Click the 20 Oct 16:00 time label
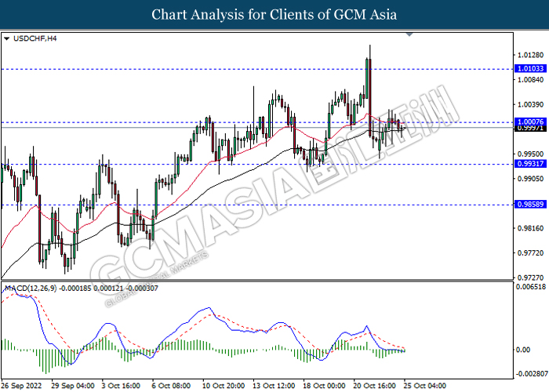This screenshot has width=549, height=392. 375,386
